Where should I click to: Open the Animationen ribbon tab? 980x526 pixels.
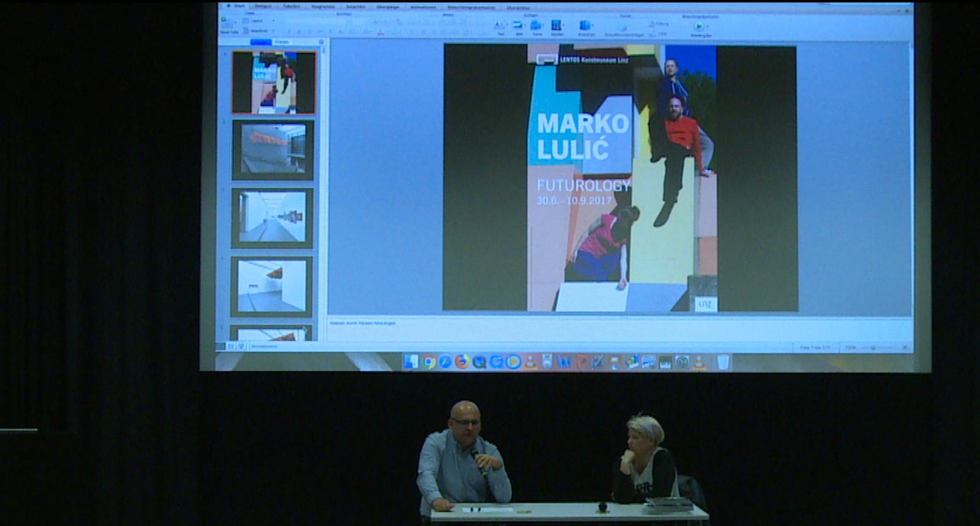click(423, 7)
